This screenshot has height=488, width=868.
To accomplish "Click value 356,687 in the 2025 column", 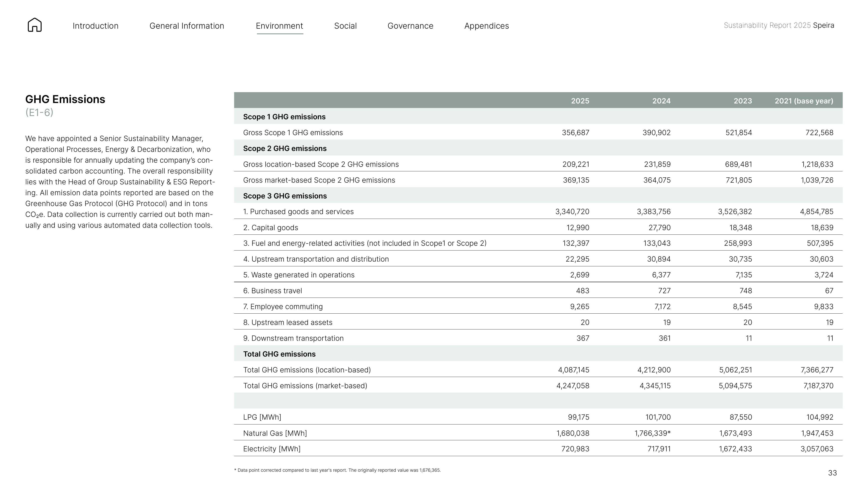I will (575, 133).
